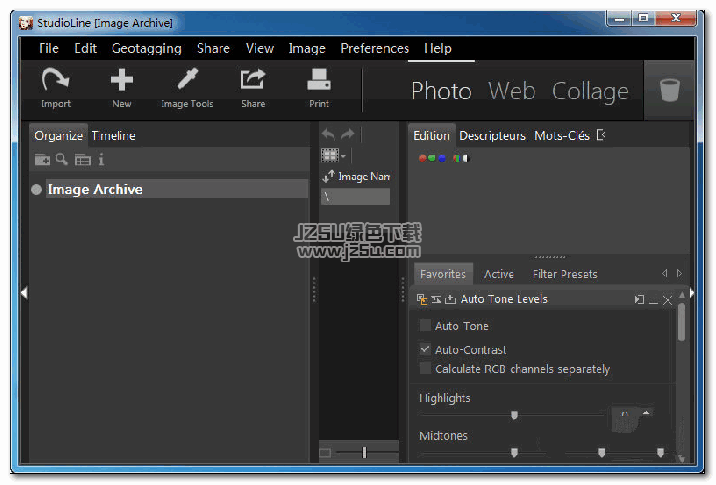Enable the Auto Tone checkbox

425,326
